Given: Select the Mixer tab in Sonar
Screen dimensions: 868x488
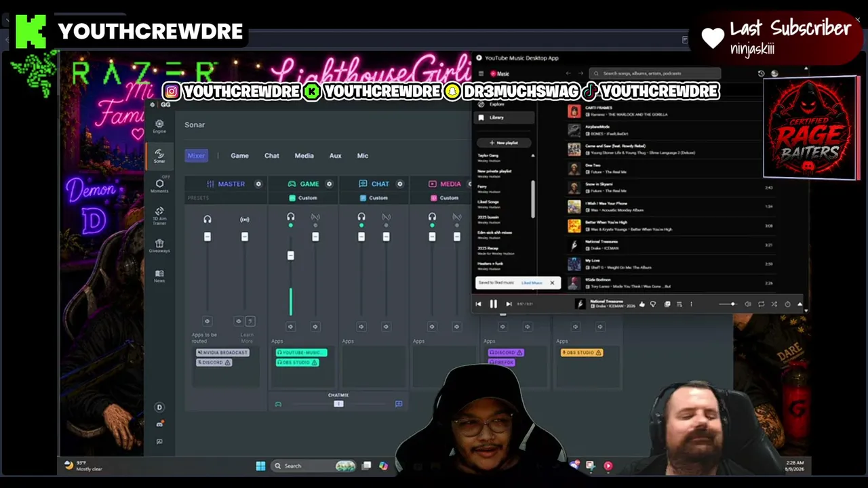Looking at the screenshot, I should coord(196,156).
